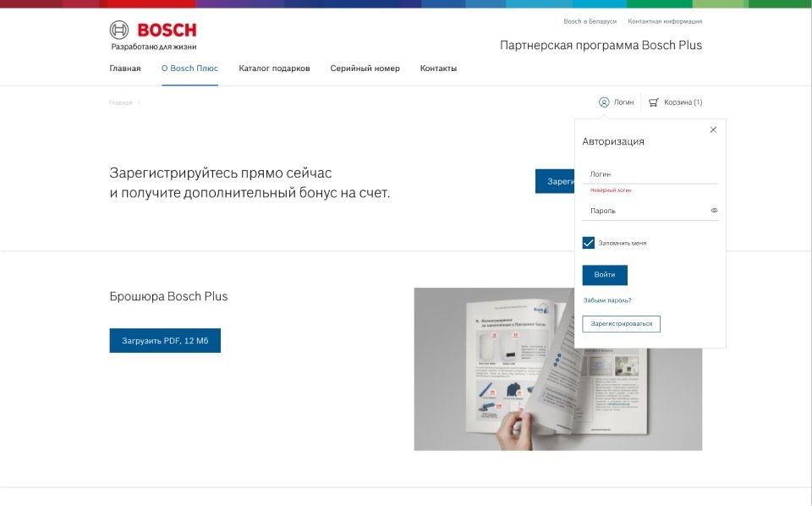The image size is (812, 506).
Task: Click the user profile icon next to Логин
Action: tap(604, 102)
